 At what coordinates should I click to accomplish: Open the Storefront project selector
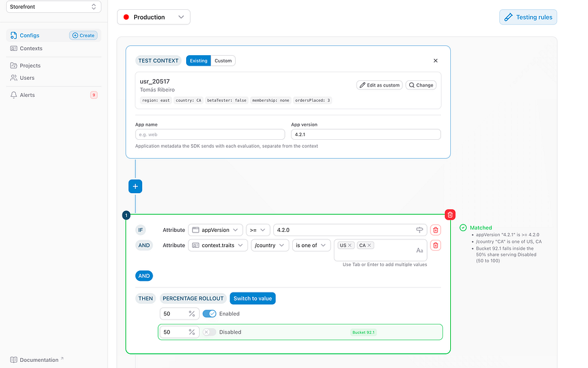54,7
